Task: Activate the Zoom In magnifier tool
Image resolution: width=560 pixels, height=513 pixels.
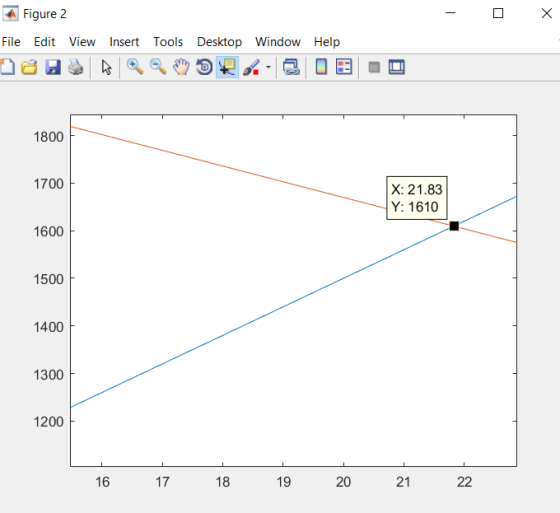Action: (x=135, y=67)
